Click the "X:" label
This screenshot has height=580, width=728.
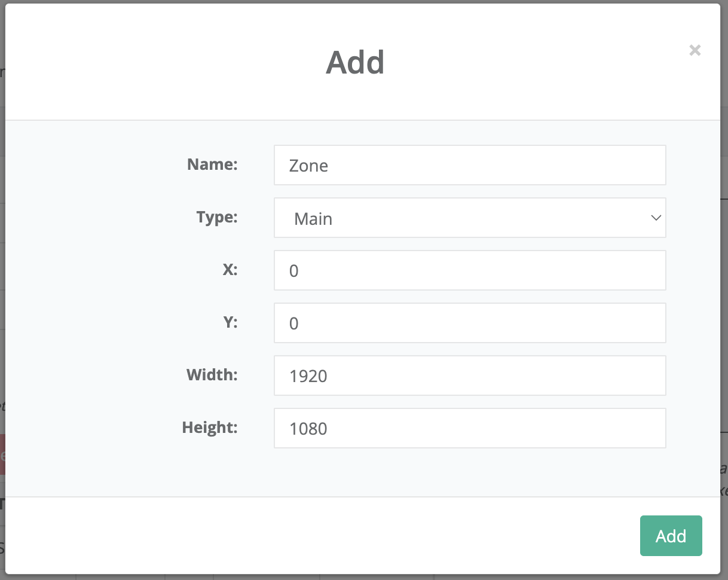tap(230, 270)
